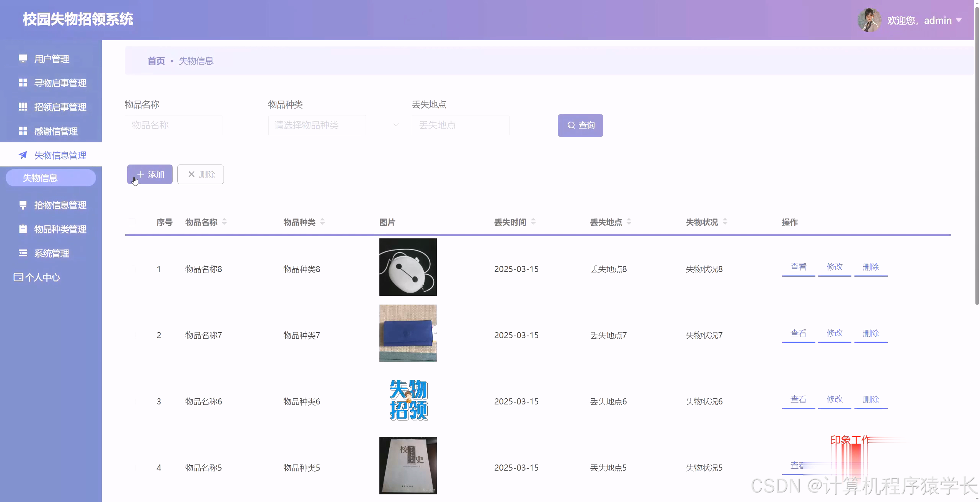Select the 用户管理 monitor icon
980x502 pixels.
coord(23,59)
